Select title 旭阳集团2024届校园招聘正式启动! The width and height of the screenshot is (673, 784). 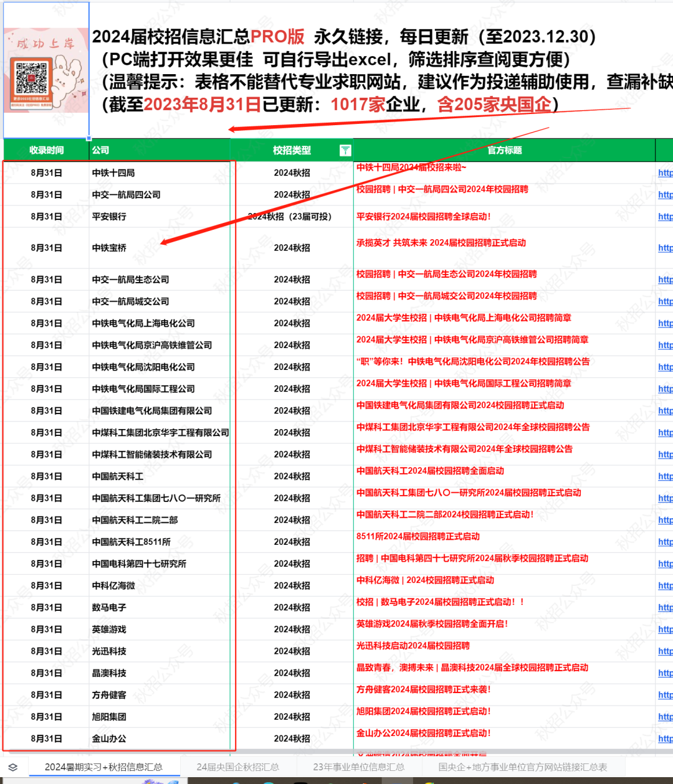pos(424,711)
